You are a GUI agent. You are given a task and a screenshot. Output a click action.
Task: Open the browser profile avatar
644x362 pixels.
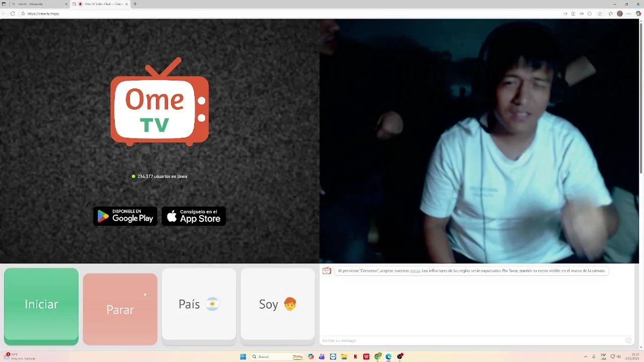pos(620,14)
